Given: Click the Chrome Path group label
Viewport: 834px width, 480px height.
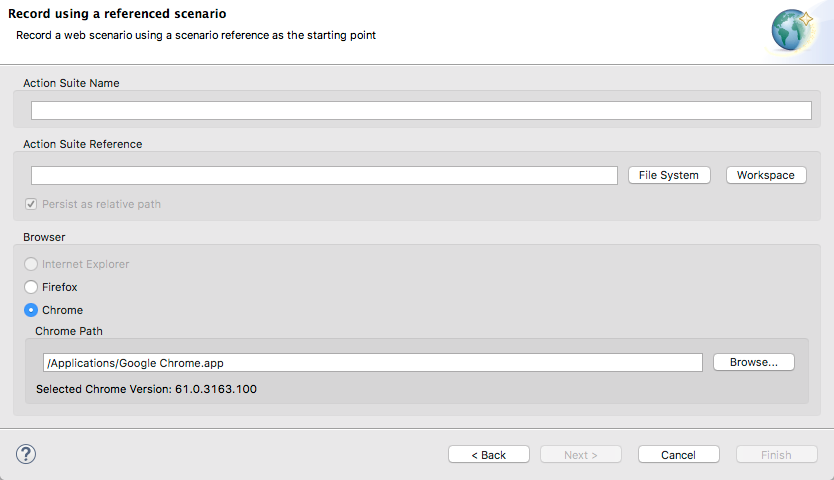Looking at the screenshot, I should click(69, 331).
